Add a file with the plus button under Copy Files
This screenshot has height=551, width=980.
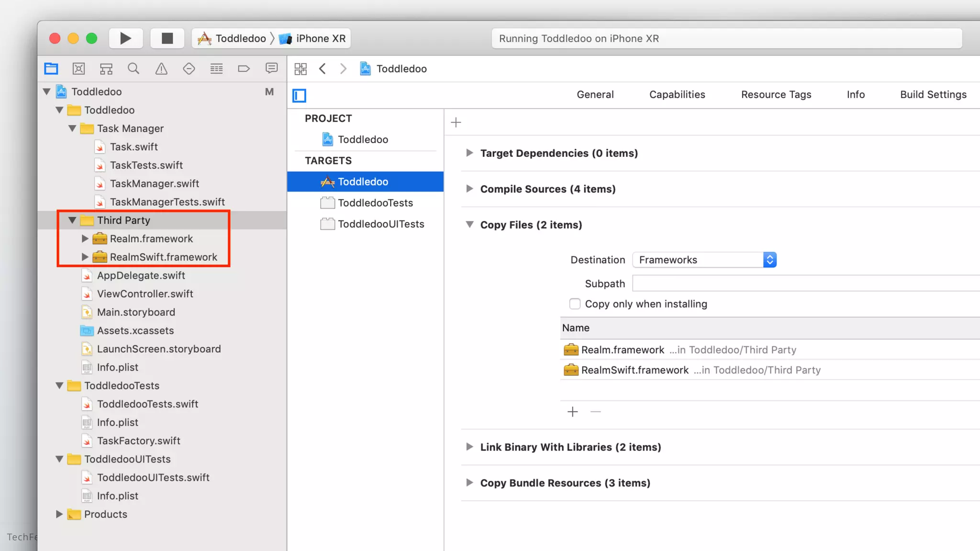pos(572,412)
